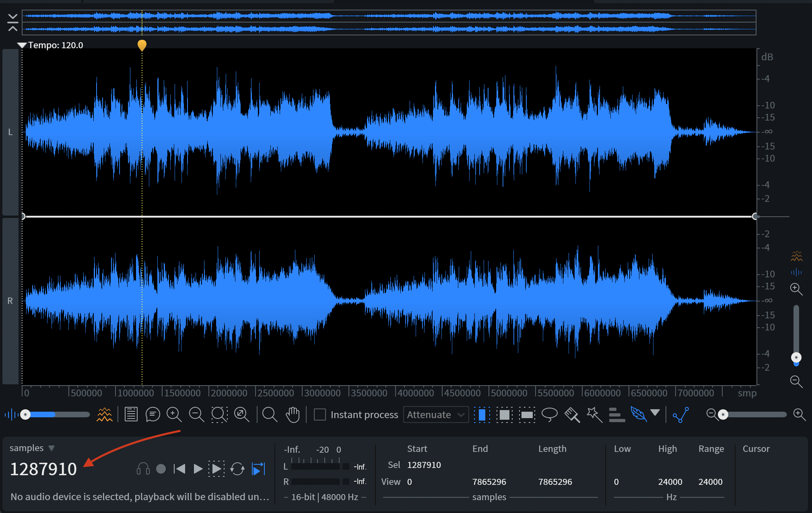Collapse the overview waveform chevrons
Image resolution: width=812 pixels, height=513 pixels.
pyautogui.click(x=12, y=23)
